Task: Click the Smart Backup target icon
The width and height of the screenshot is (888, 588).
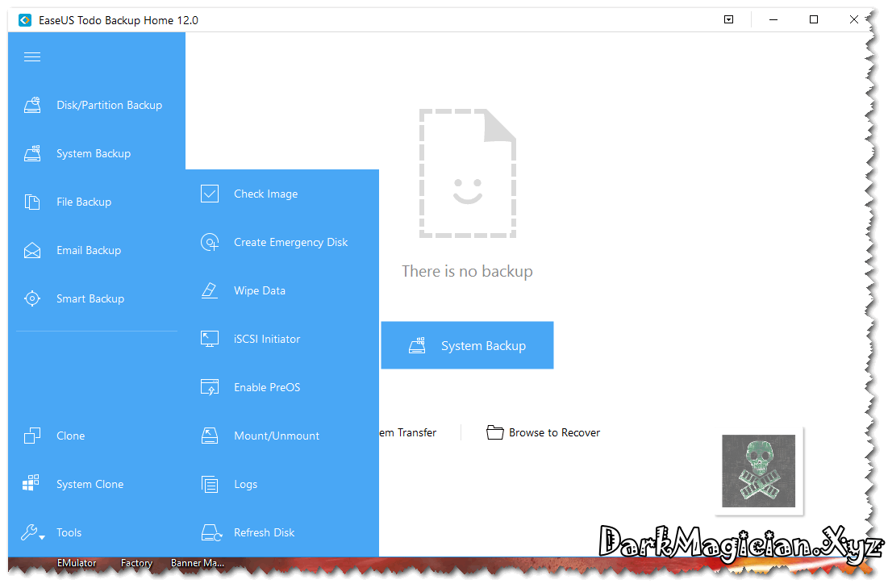Action: [x=32, y=298]
